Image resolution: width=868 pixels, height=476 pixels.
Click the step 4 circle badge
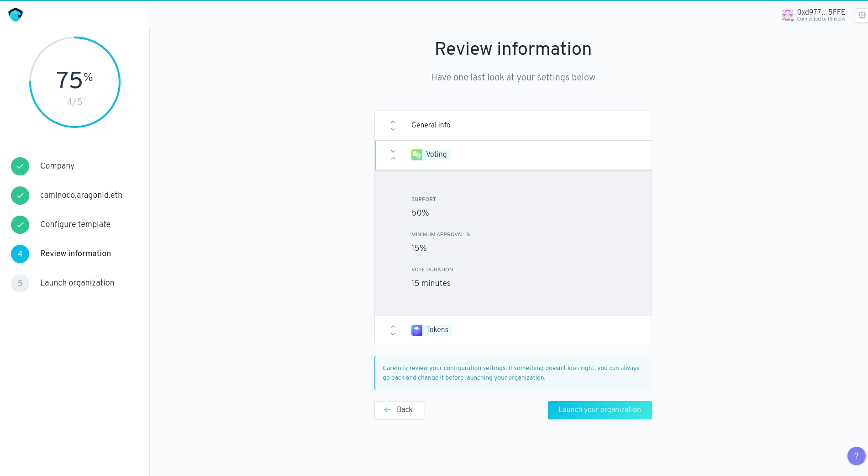[x=20, y=254]
